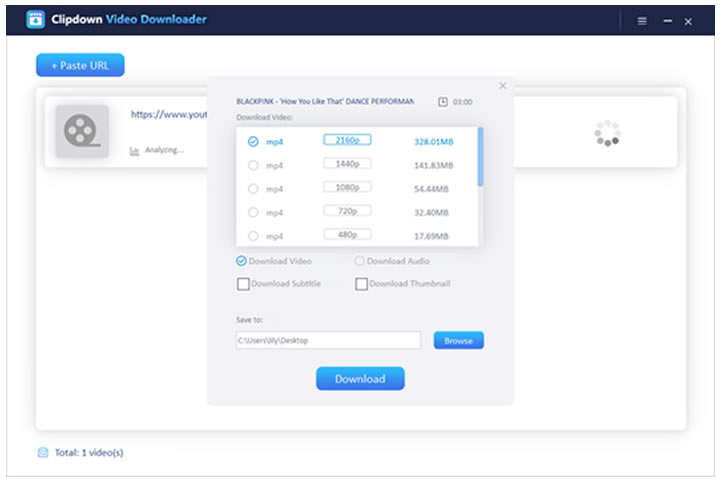The height and width of the screenshot is (486, 720).
Task: Click the 480p resolution label
Action: 347,235
